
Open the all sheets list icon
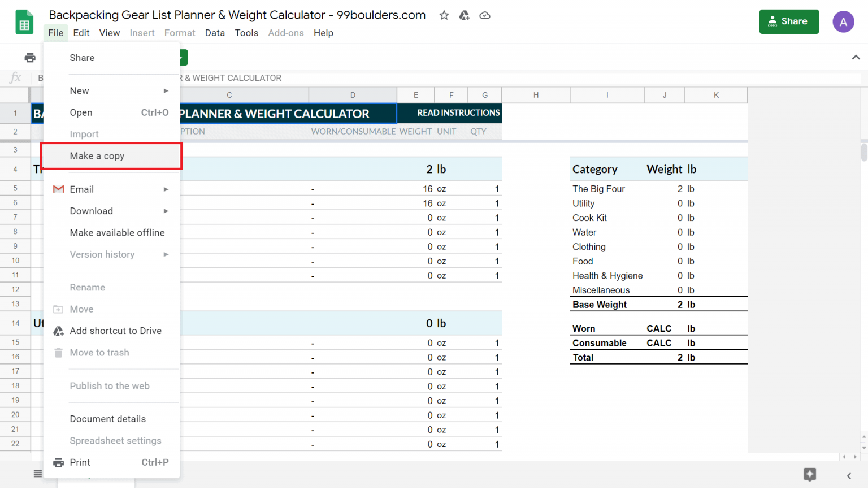pos(38,474)
